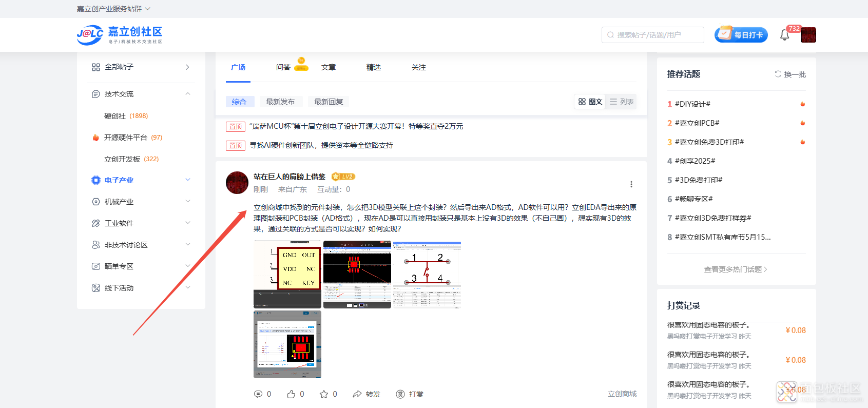
Task: Click the JLC community logo
Action: pyautogui.click(x=120, y=35)
